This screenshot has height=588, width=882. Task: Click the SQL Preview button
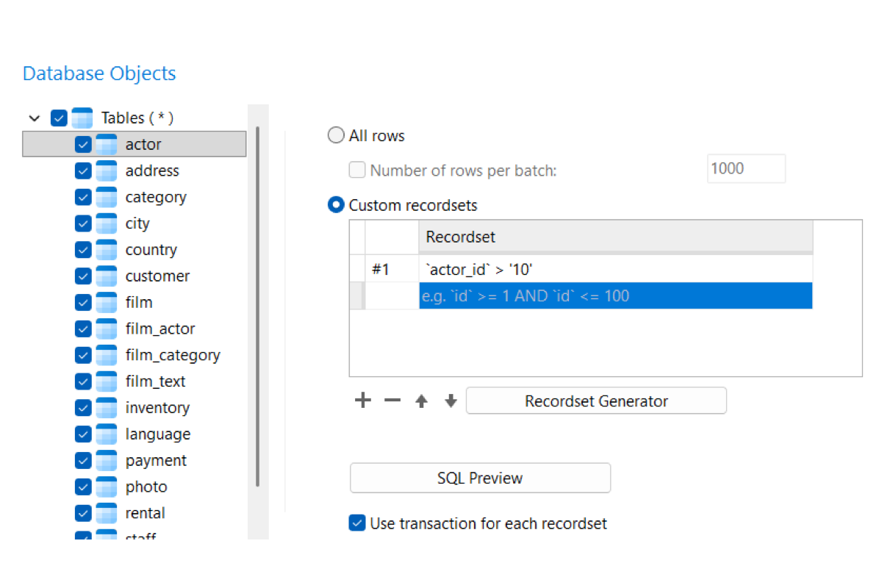480,478
